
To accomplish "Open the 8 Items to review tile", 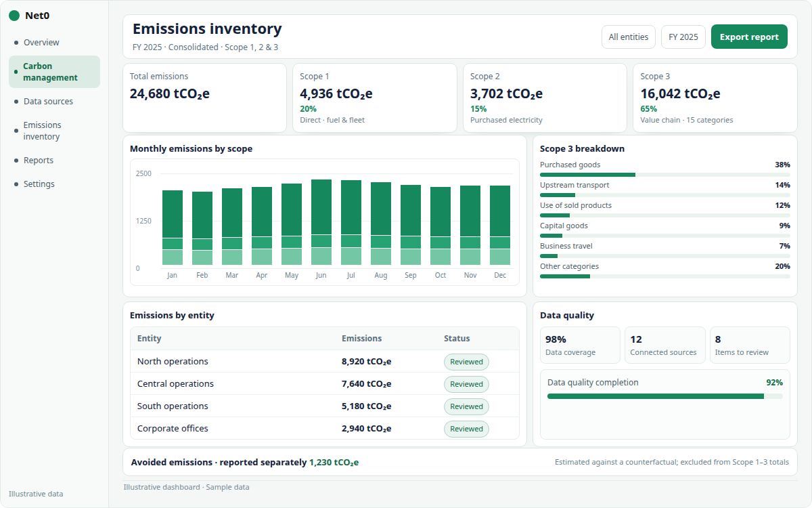I will [750, 345].
